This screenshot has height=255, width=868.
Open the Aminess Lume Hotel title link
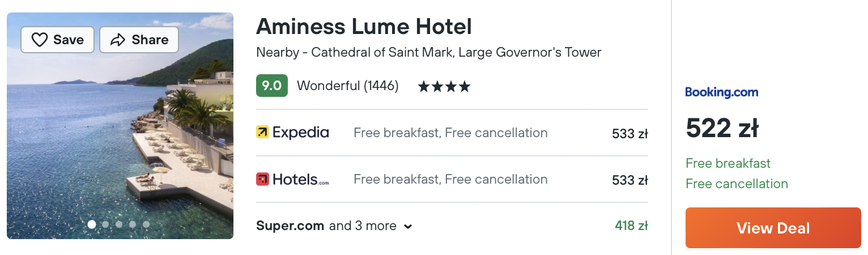pyautogui.click(x=364, y=27)
